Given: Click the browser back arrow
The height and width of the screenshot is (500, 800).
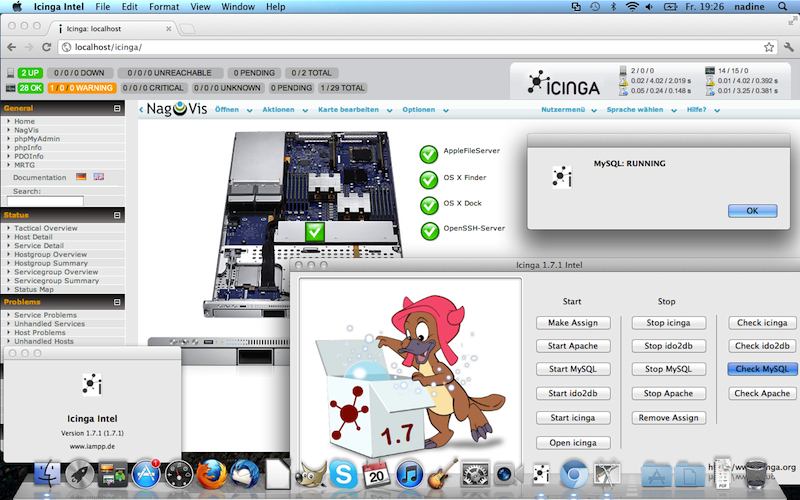Looking at the screenshot, I should click(x=12, y=47).
